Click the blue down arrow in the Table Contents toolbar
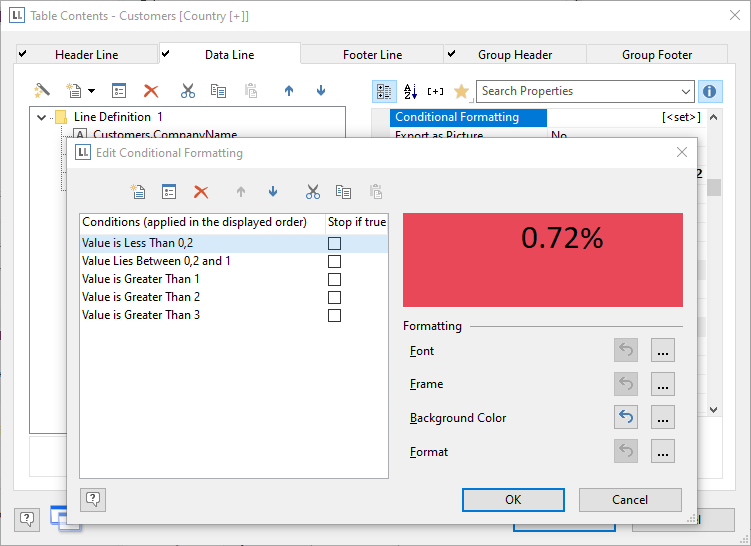Image resolution: width=751 pixels, height=546 pixels. pyautogui.click(x=321, y=91)
